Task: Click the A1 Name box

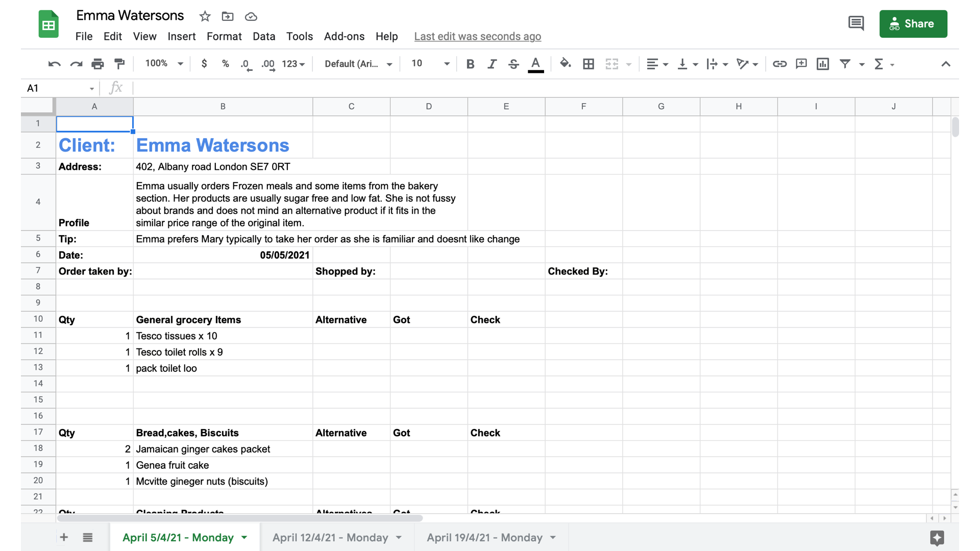Action: click(60, 88)
